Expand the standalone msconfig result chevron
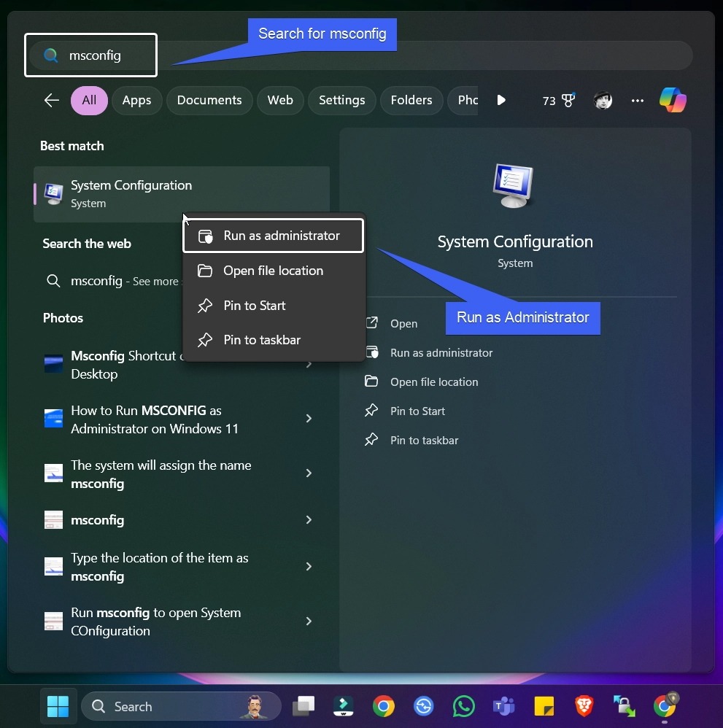The width and height of the screenshot is (723, 728). tap(309, 520)
